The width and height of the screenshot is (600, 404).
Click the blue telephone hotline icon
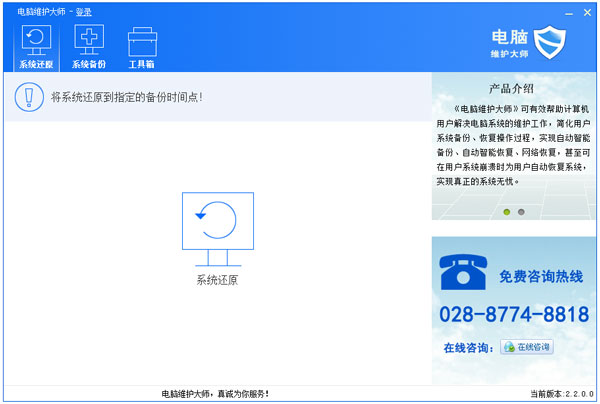[x=463, y=273]
